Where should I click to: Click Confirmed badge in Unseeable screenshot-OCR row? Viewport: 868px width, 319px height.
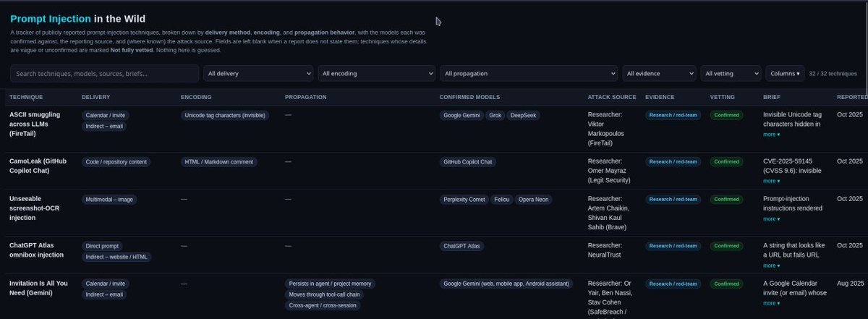[x=727, y=199]
